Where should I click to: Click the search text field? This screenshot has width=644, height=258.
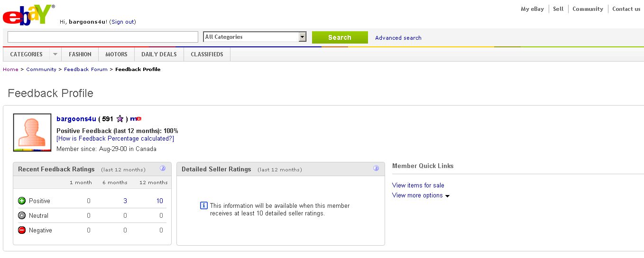click(x=103, y=37)
